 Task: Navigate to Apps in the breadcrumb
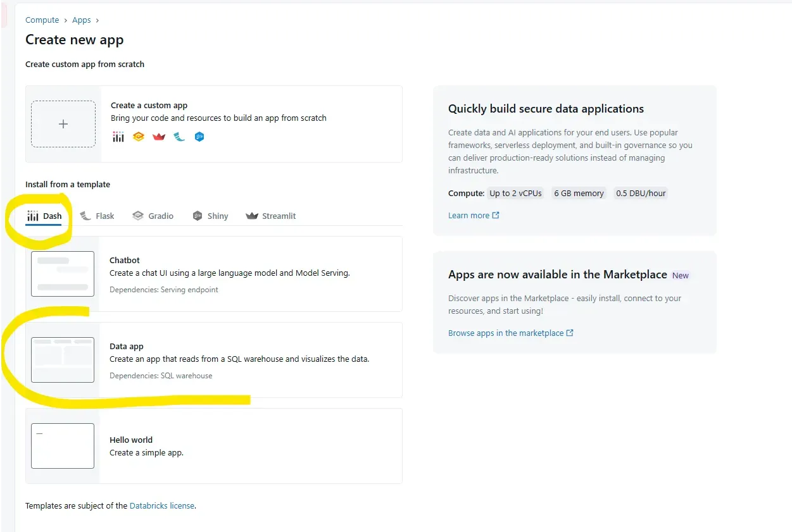click(x=82, y=20)
